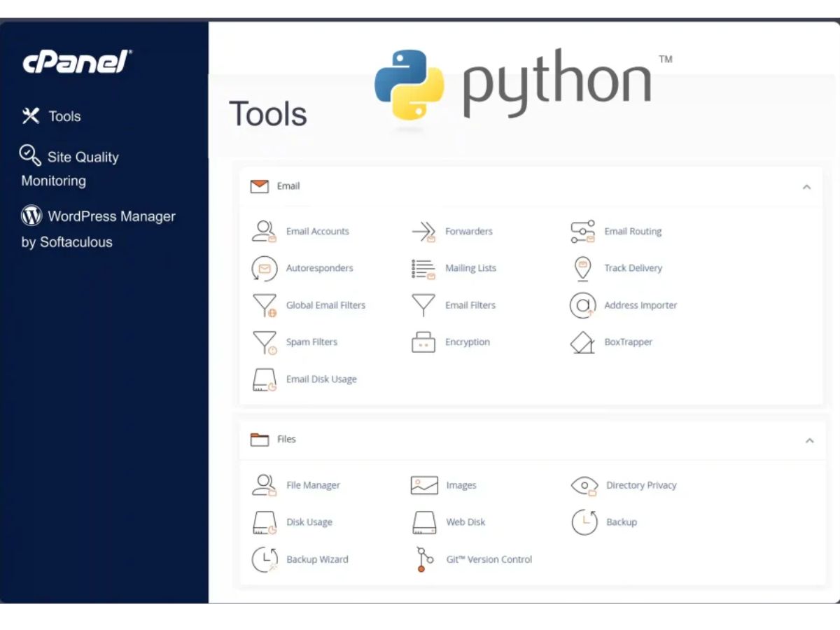Image resolution: width=840 pixels, height=630 pixels.
Task: Click the Forwarders arrow icon
Action: click(x=423, y=232)
